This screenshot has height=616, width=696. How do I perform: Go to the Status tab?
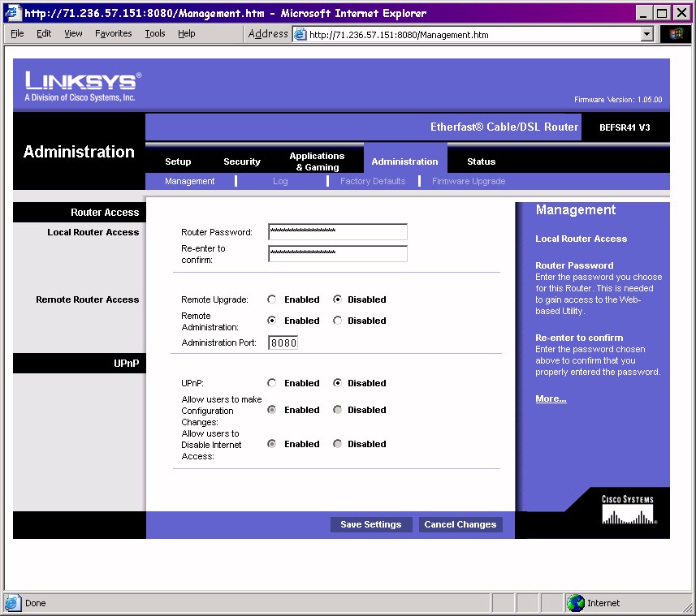[481, 162]
